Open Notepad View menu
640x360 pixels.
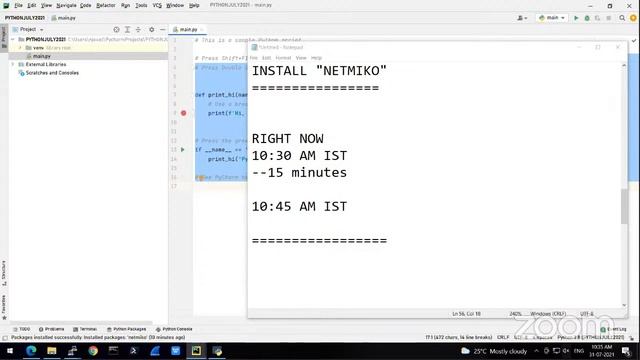pyautogui.click(x=301, y=58)
